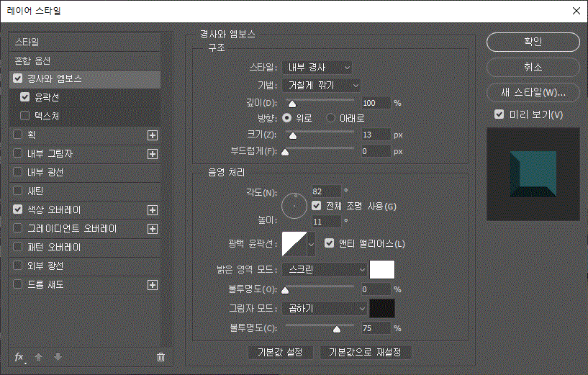Click the plus icon next to 획
The height and width of the screenshot is (375, 588).
tap(153, 135)
